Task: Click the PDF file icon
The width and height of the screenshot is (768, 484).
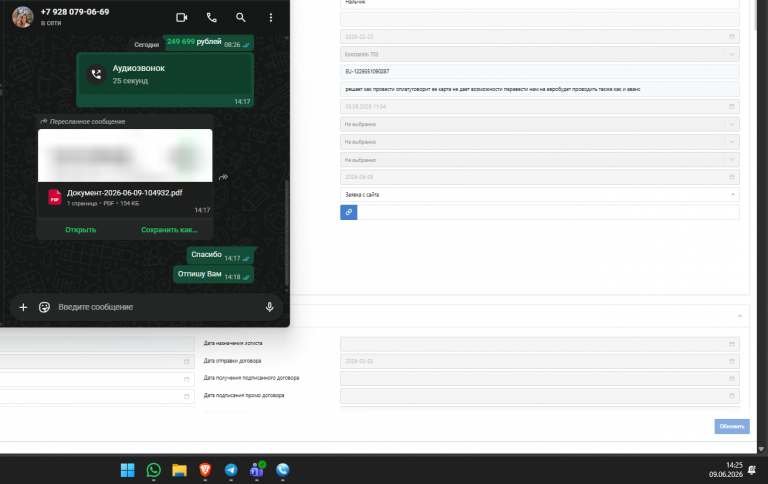Action: (54, 197)
